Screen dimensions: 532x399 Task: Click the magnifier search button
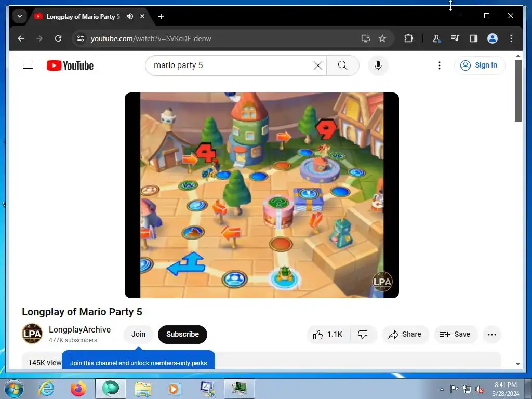pos(343,65)
